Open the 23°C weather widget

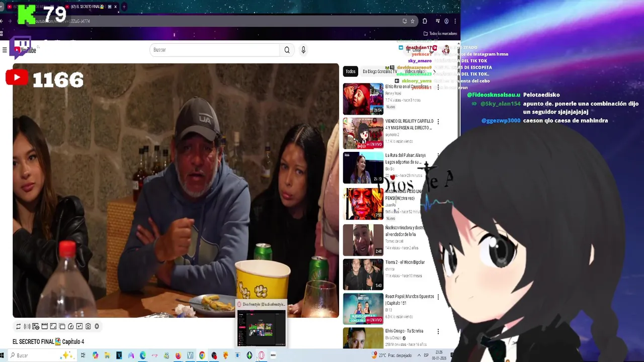(391, 355)
